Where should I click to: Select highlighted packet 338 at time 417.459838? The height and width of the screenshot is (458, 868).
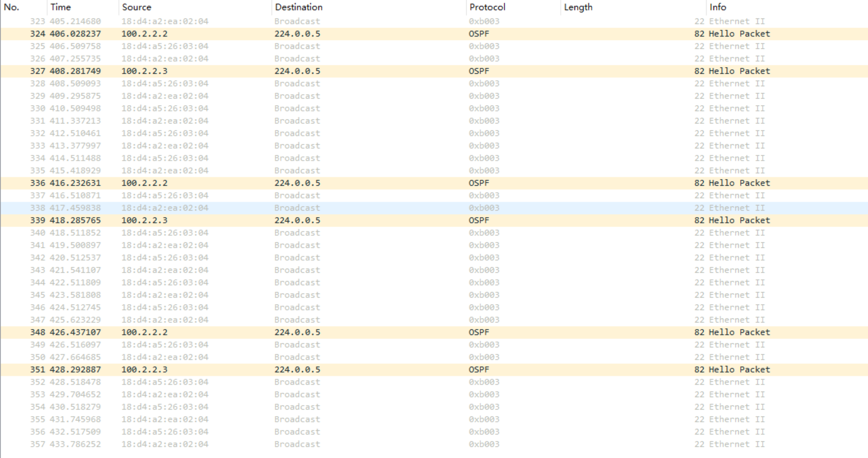click(x=434, y=208)
